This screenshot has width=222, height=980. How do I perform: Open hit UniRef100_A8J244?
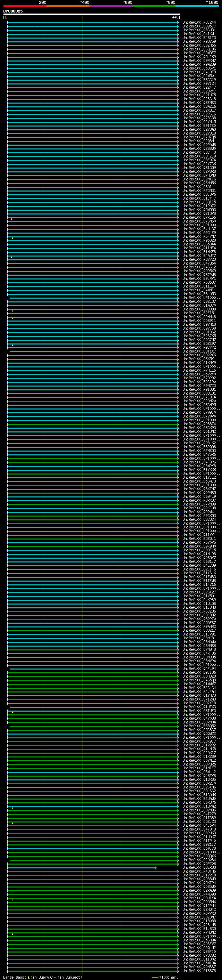tap(199, 23)
